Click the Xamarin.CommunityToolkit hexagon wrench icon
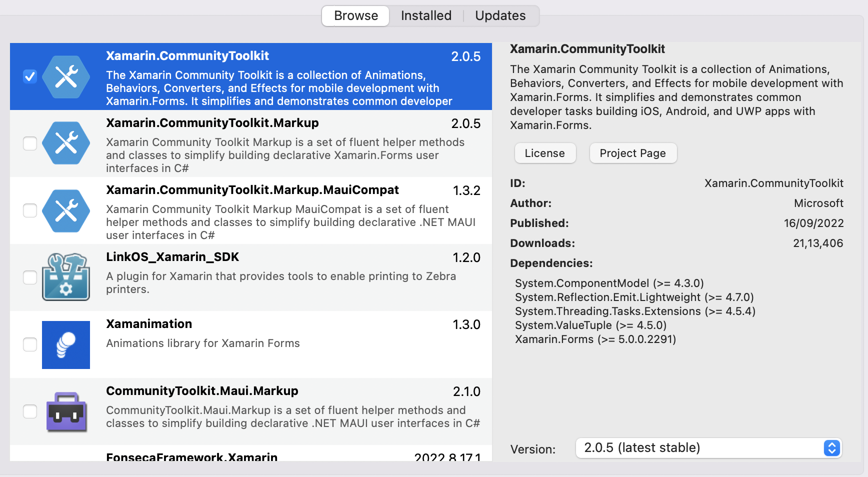 pyautogui.click(x=66, y=77)
